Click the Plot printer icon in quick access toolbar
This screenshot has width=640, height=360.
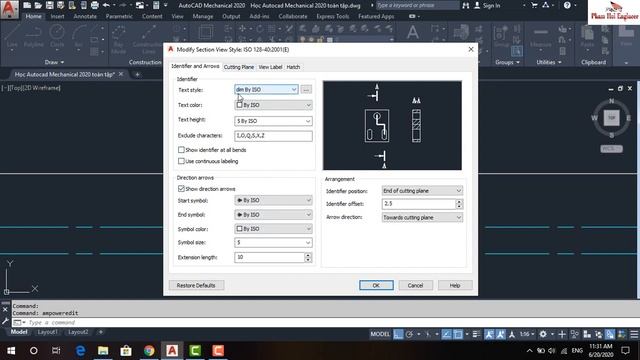[95, 5]
